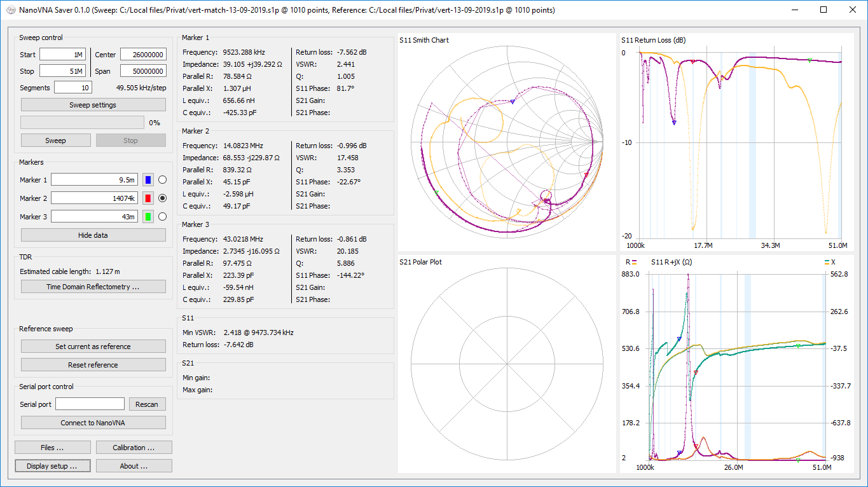The height and width of the screenshot is (487, 868).
Task: Click the S11 Return Loss chart
Action: (736, 142)
